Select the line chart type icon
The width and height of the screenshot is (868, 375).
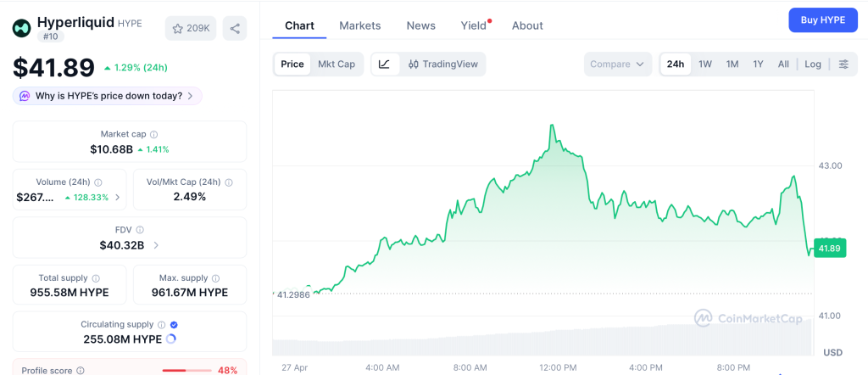[x=384, y=64]
